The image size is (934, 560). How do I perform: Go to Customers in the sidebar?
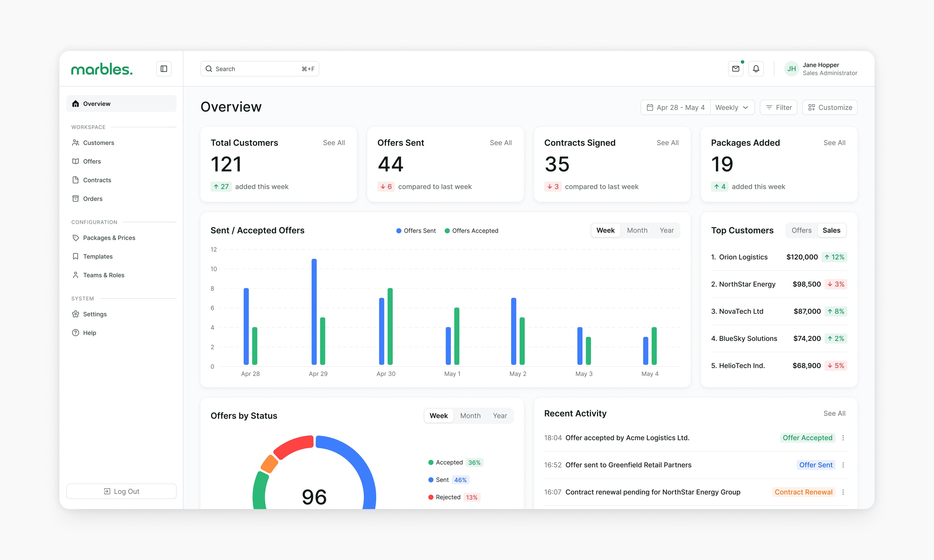pyautogui.click(x=121, y=143)
